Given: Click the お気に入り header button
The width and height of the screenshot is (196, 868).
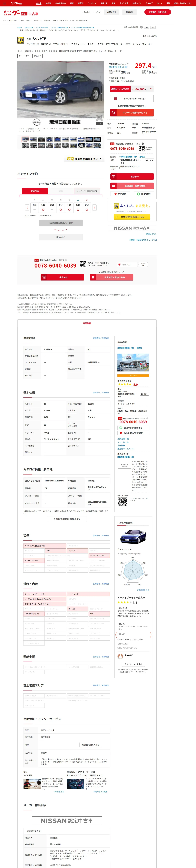Looking at the screenshot, I should tap(111, 12).
